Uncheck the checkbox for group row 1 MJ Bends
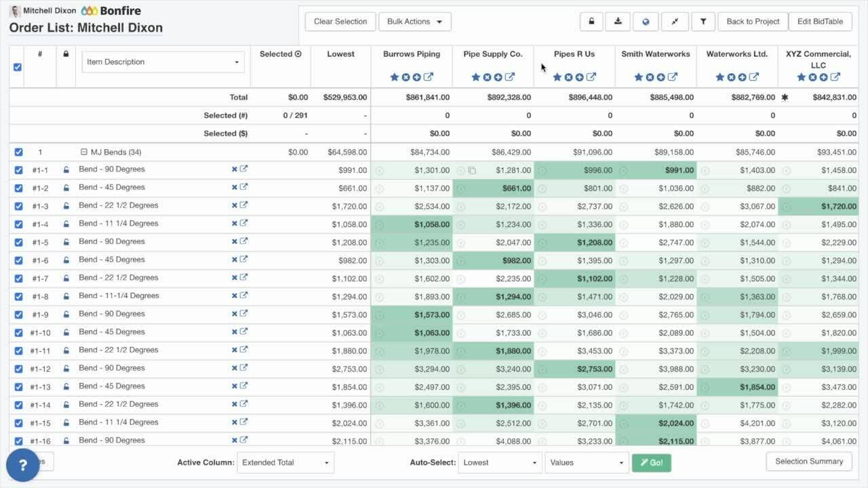868x488 pixels. 18,152
